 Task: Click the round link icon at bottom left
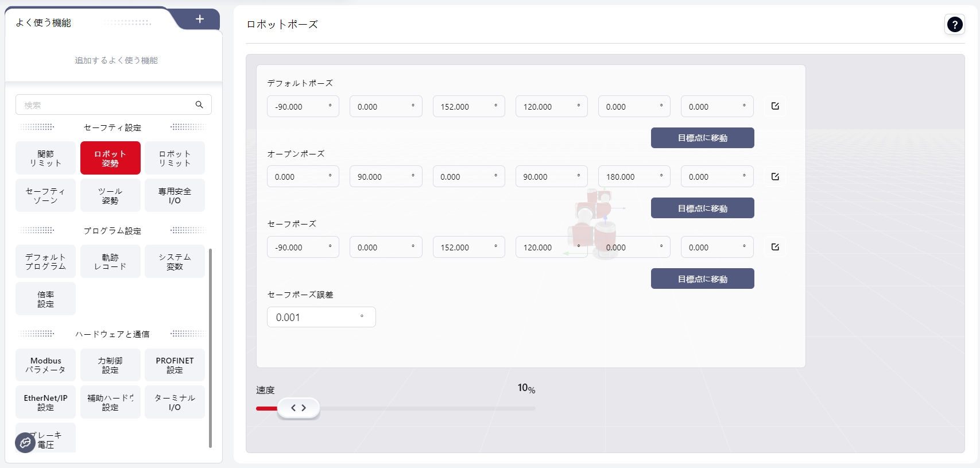(25, 442)
